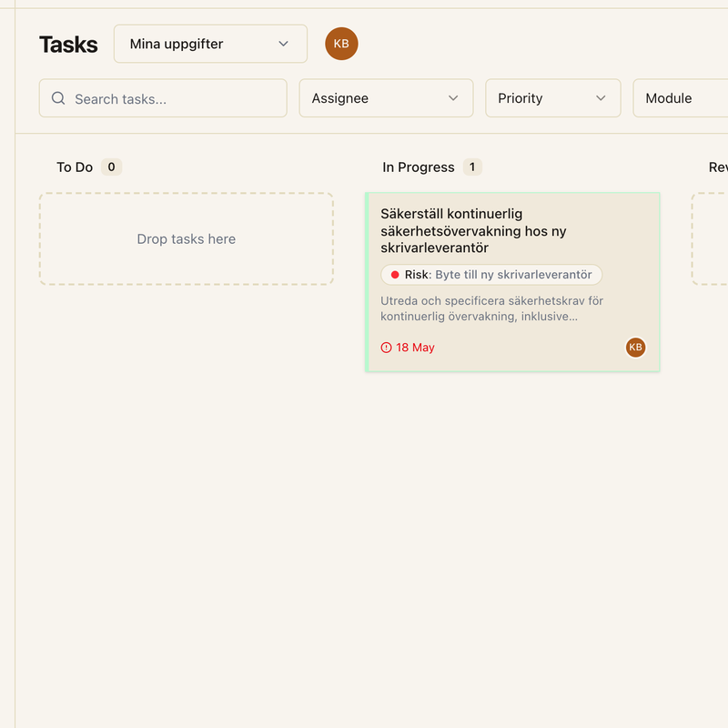The width and height of the screenshot is (728, 728).
Task: Click the In Progress column header
Action: pos(419,167)
